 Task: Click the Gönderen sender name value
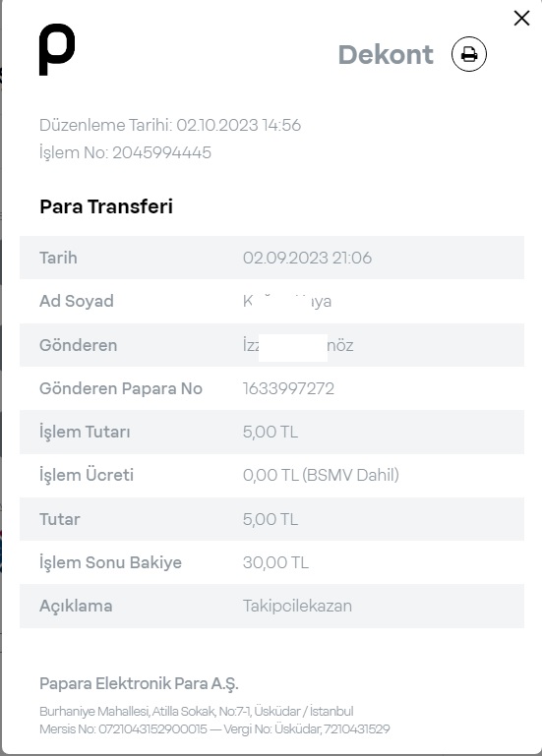click(x=298, y=345)
